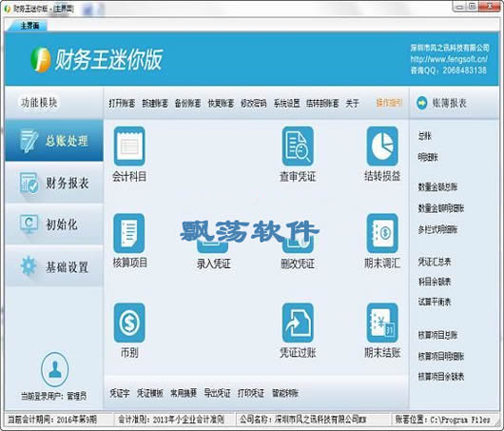Open the 多栏式明细账 report

point(437,229)
